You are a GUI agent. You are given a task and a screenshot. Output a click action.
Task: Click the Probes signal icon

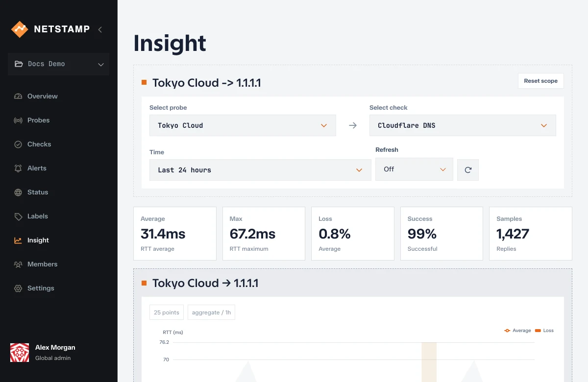pyautogui.click(x=18, y=120)
